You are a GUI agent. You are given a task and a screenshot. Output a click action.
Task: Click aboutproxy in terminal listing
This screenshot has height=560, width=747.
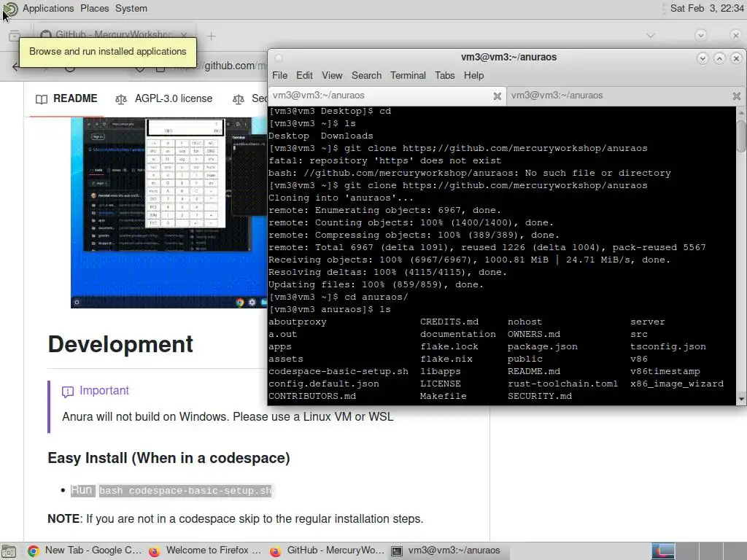[x=298, y=322]
